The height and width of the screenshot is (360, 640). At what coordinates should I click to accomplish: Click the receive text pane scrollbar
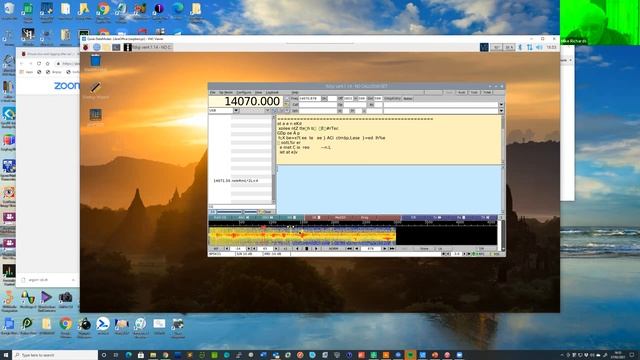[502, 140]
